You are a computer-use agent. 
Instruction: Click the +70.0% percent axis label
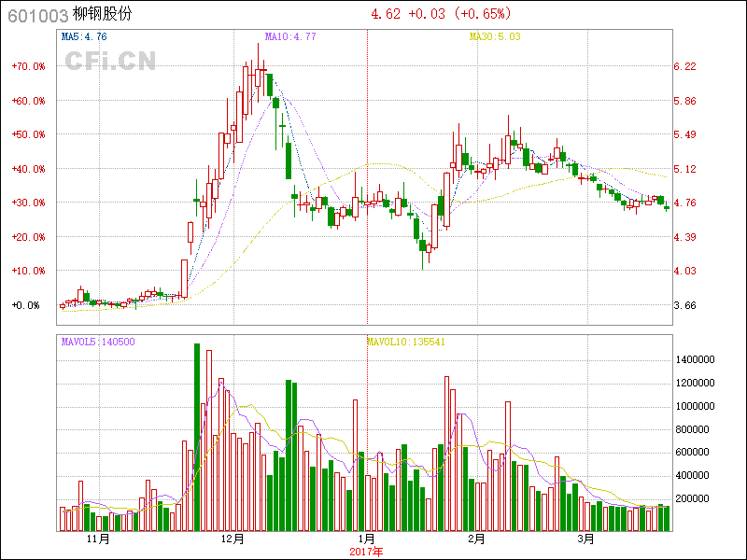coord(29,67)
